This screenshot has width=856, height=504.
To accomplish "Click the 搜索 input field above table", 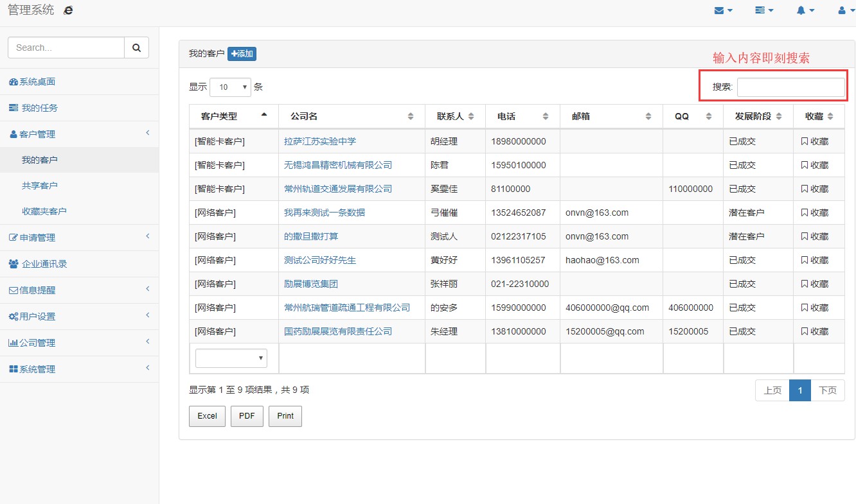I will coord(790,87).
